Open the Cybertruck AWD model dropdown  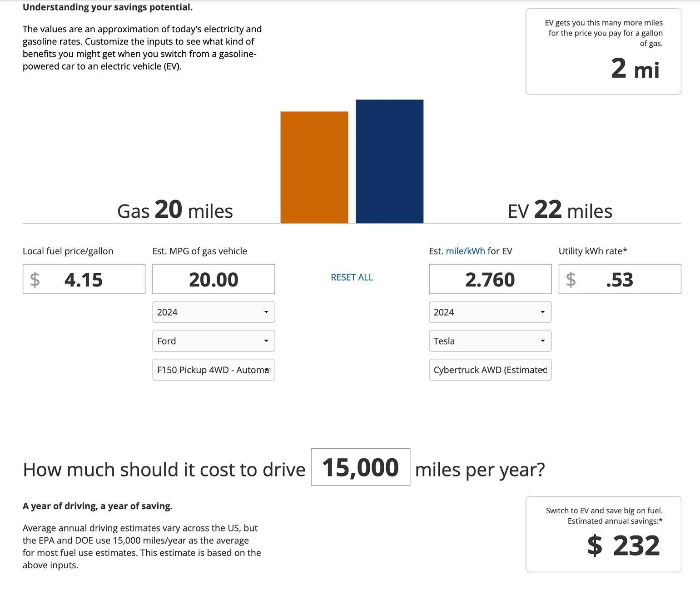click(490, 370)
